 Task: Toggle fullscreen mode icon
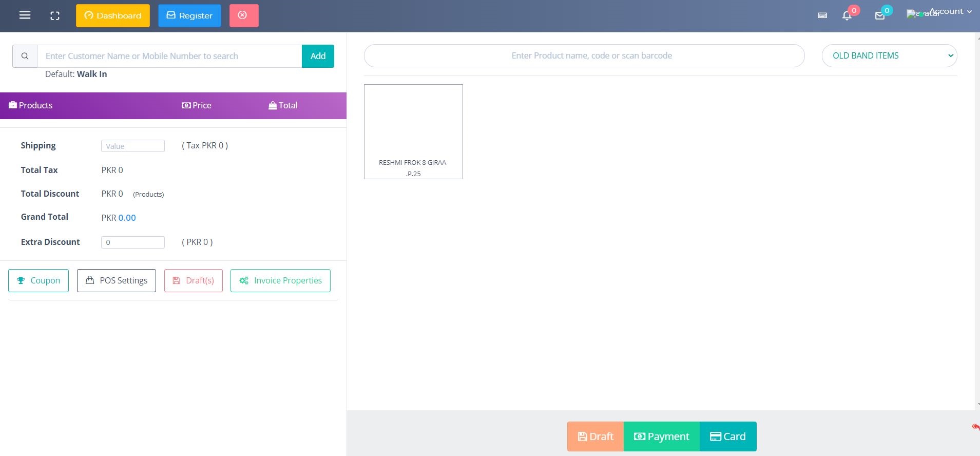pos(55,16)
